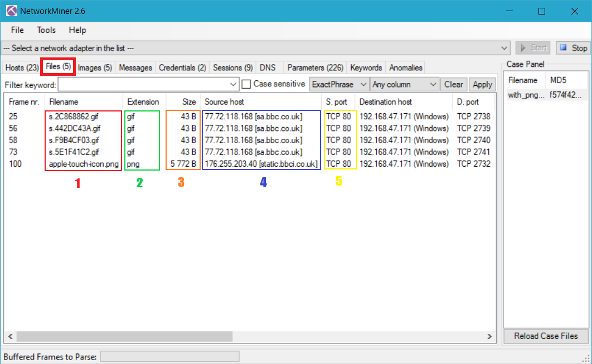Click the NetworkMiner app icon in title bar
This screenshot has height=364, width=592.
click(x=11, y=11)
